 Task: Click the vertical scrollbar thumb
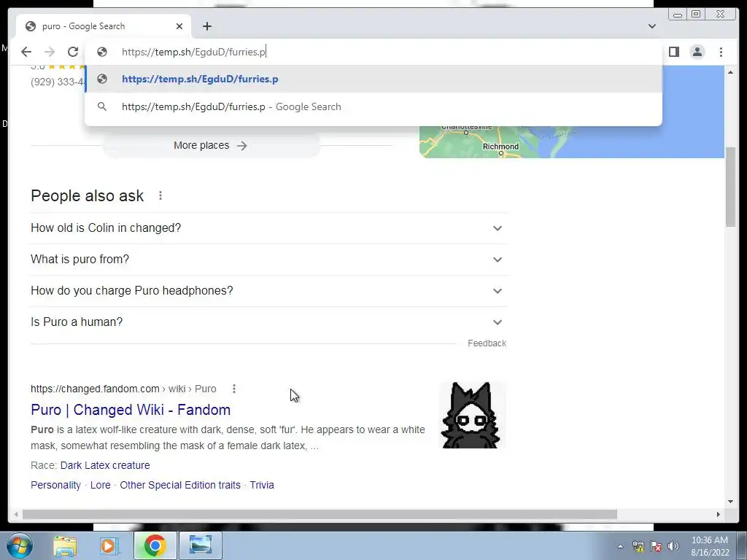(x=731, y=187)
